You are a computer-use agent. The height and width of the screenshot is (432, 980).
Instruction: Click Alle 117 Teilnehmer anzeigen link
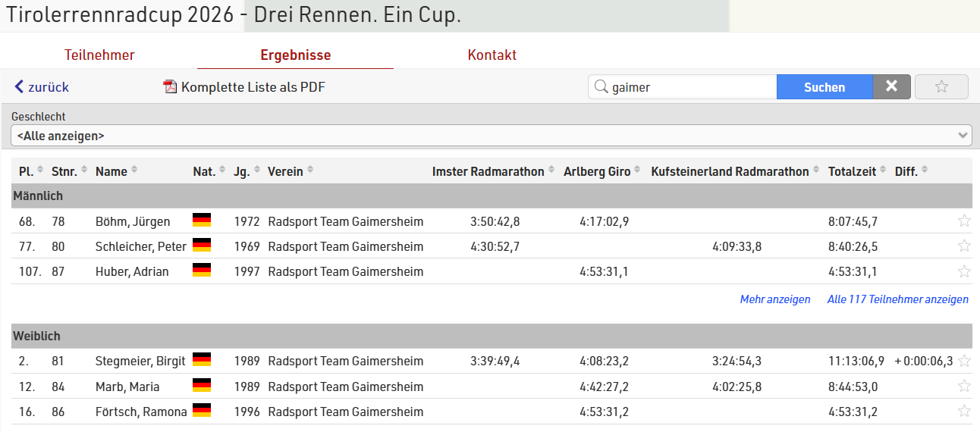(898, 299)
